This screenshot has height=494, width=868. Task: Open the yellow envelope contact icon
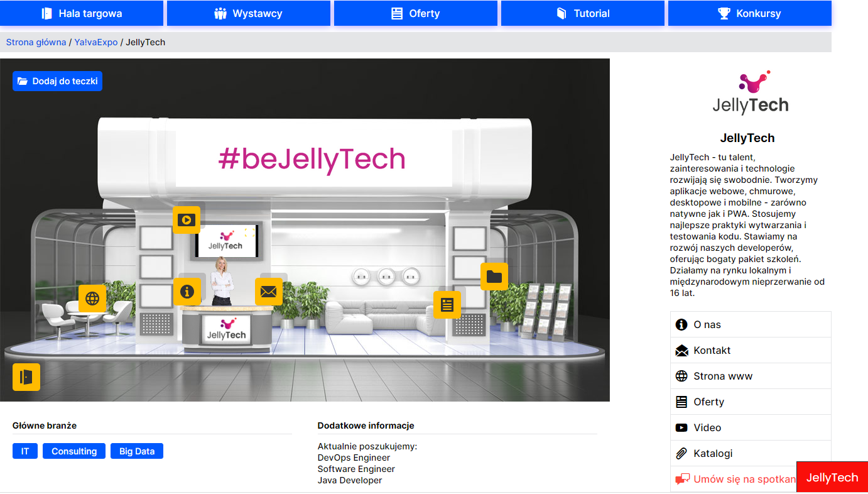(x=268, y=292)
